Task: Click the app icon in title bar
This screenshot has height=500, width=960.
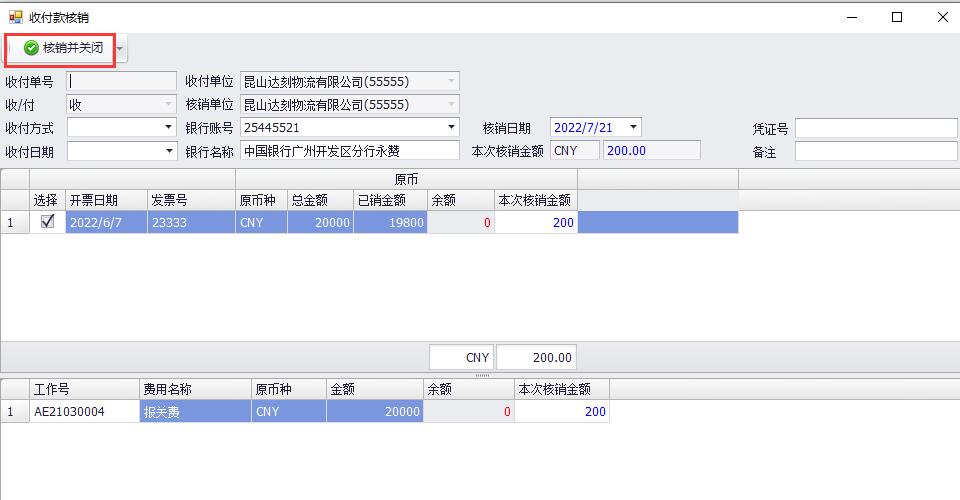Action: (x=15, y=17)
